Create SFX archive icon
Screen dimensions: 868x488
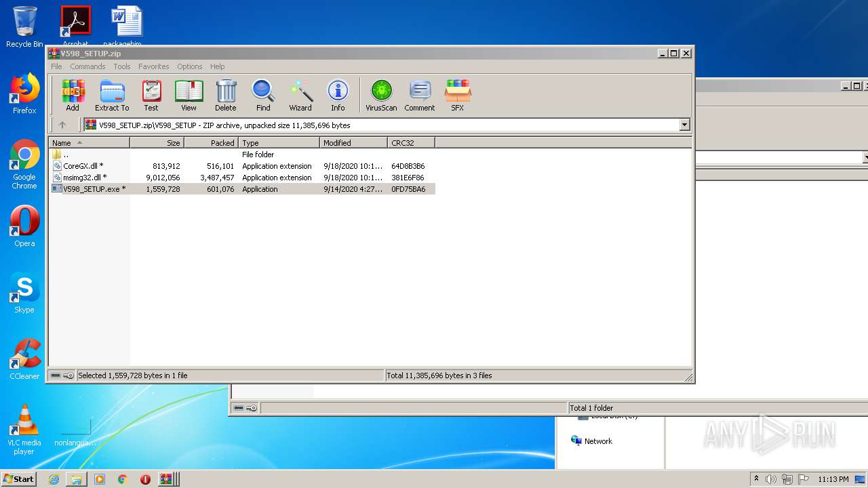(x=458, y=95)
